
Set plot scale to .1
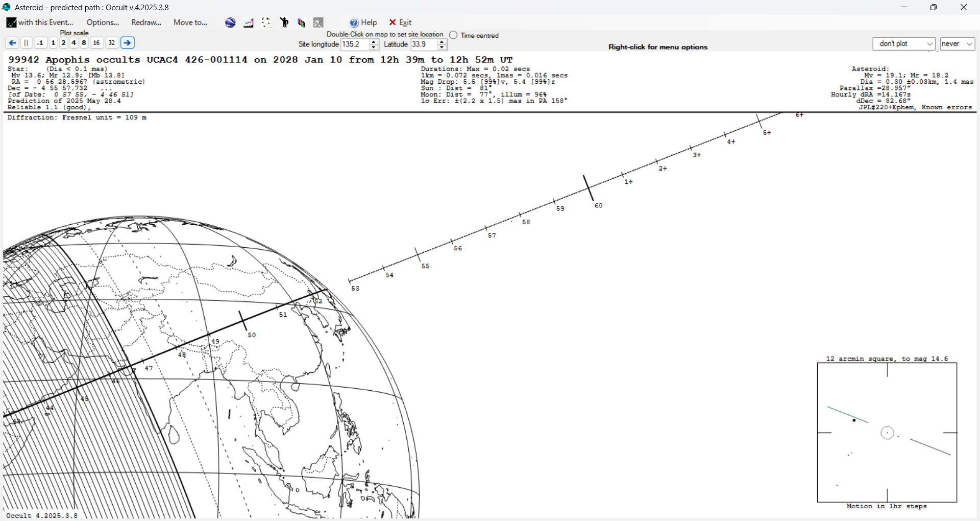(40, 43)
